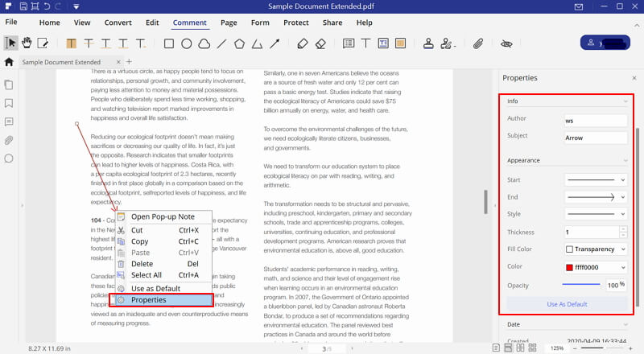Increase Thickness with stepper up arrow
Viewport: 644px width, 354px height.
coord(623,229)
